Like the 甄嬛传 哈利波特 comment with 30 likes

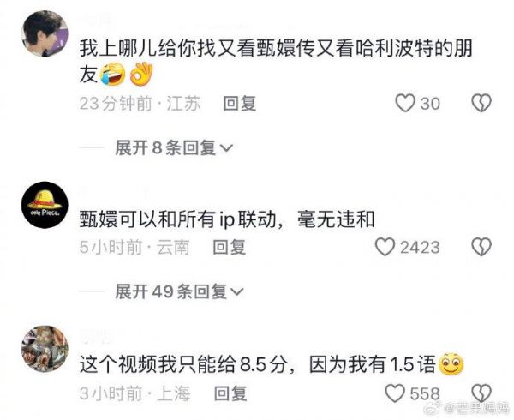coord(405,103)
